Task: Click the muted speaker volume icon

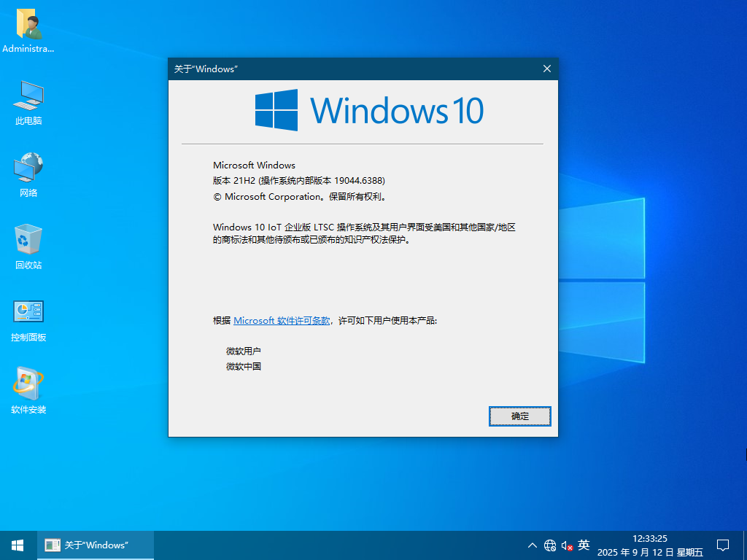Action: tap(567, 545)
